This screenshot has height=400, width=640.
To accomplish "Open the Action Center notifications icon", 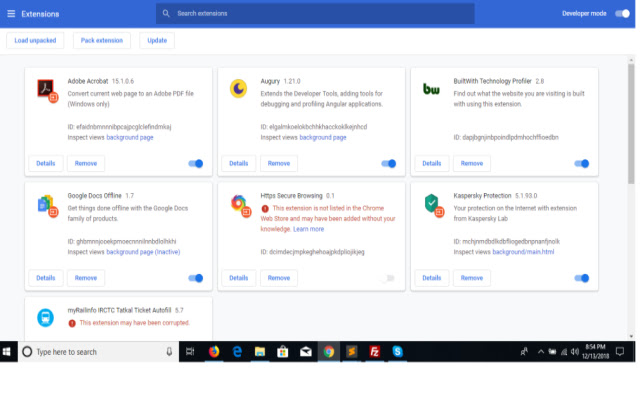I will 620,351.
